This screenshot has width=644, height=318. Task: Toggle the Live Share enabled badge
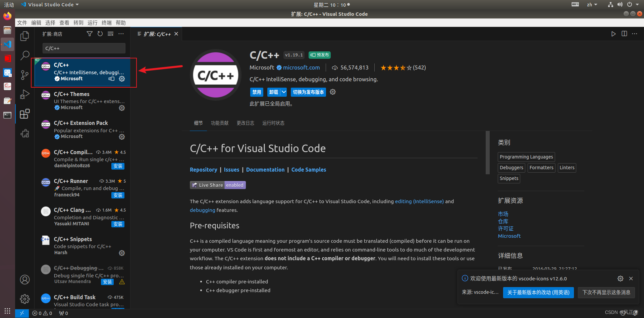pos(217,185)
